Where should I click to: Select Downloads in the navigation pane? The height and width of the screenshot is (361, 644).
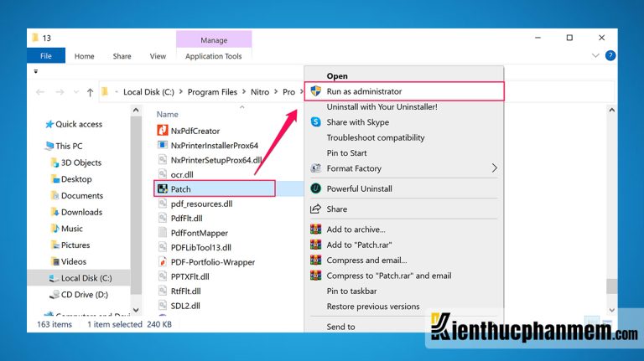[81, 212]
